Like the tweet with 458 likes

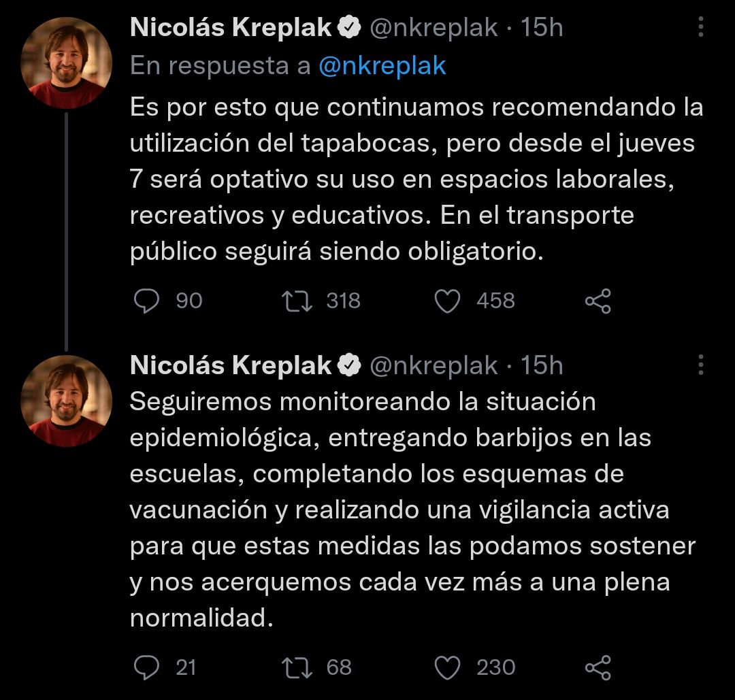click(447, 301)
